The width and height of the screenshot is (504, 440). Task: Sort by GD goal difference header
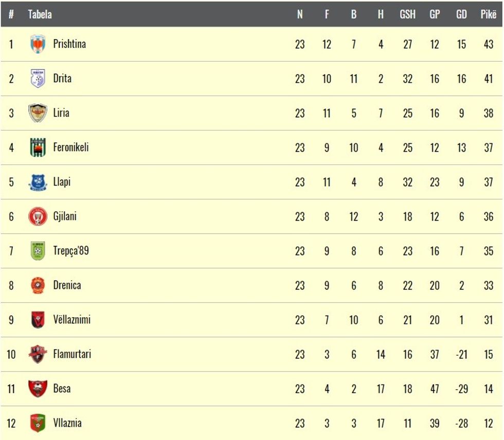tap(461, 14)
